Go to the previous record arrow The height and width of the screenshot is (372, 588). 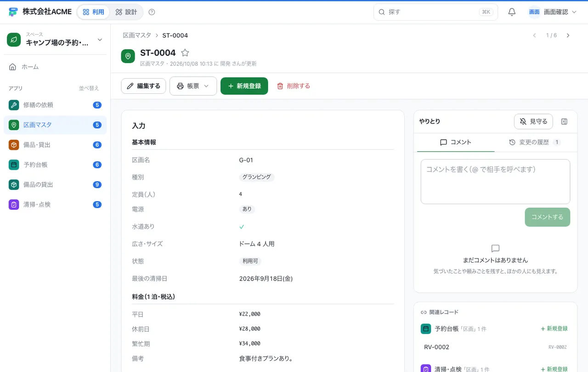click(x=534, y=35)
